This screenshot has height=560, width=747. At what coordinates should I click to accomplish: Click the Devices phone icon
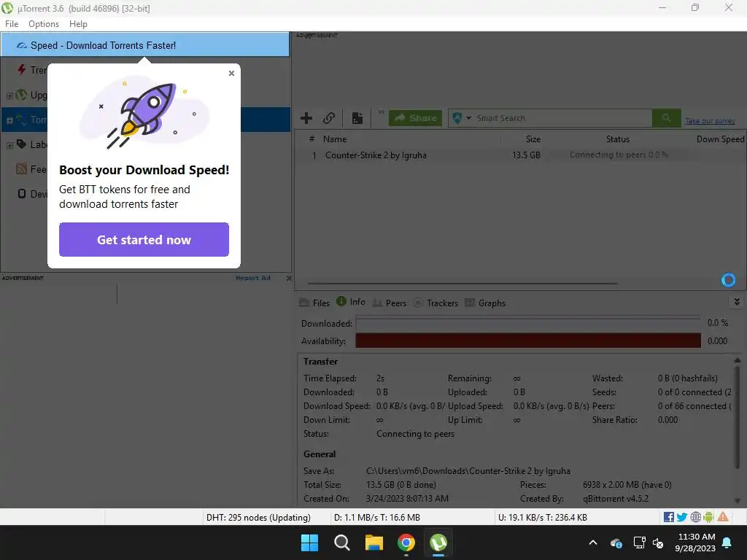[x=21, y=193]
